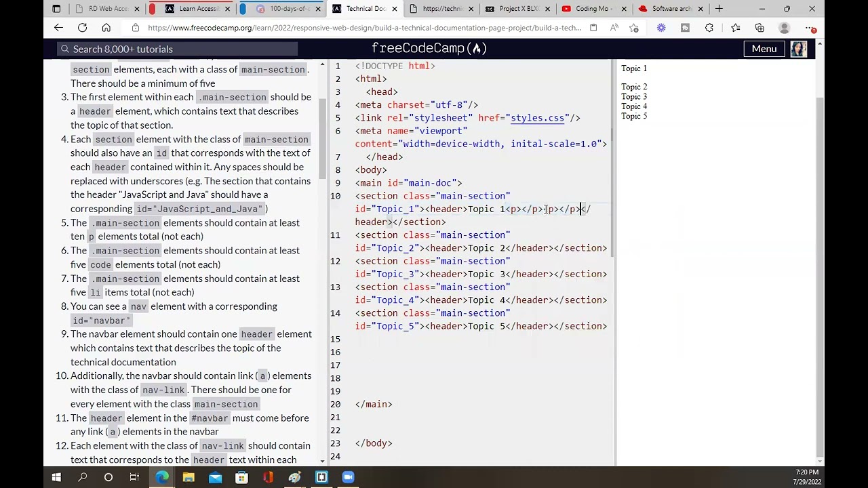Screen dimensions: 868x488
Task: Open Windows taskbar search icon
Action: click(x=83, y=477)
